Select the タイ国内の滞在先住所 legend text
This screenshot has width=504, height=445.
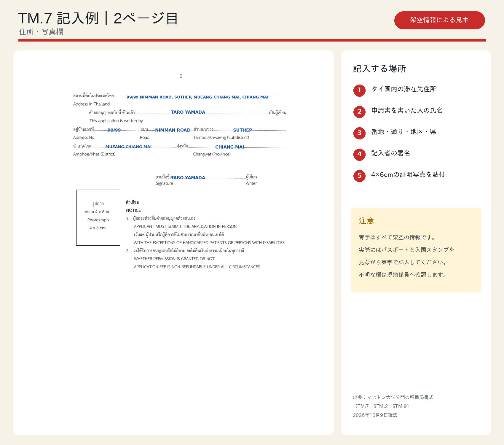(404, 89)
